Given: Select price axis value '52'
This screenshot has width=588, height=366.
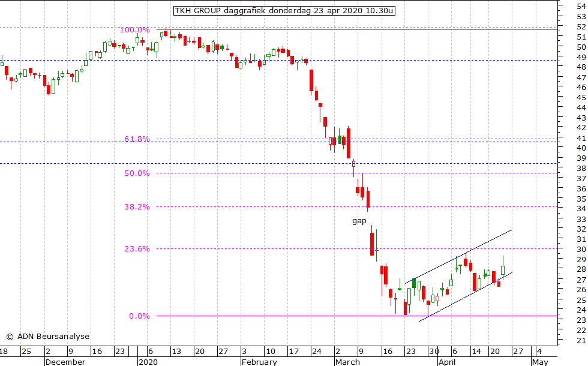Looking at the screenshot, I should [581, 27].
